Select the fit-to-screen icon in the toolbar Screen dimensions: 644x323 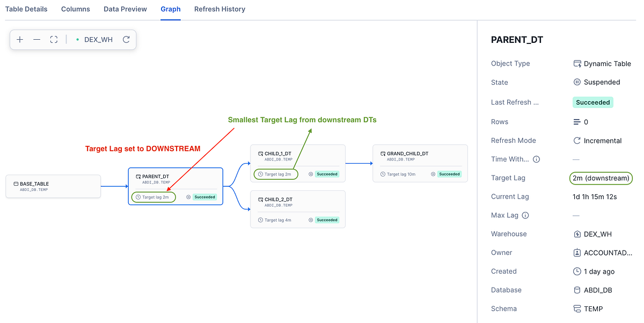click(x=53, y=39)
